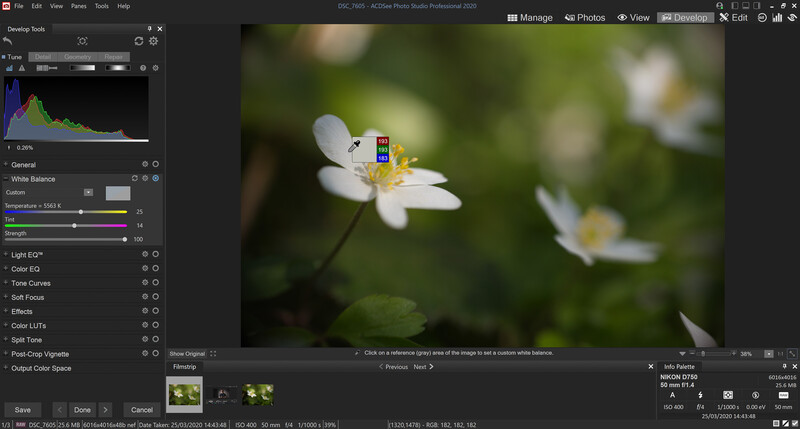This screenshot has width=800, height=429.
Task: Open the Dashboard bar chart icon
Action: pyautogui.click(x=777, y=17)
